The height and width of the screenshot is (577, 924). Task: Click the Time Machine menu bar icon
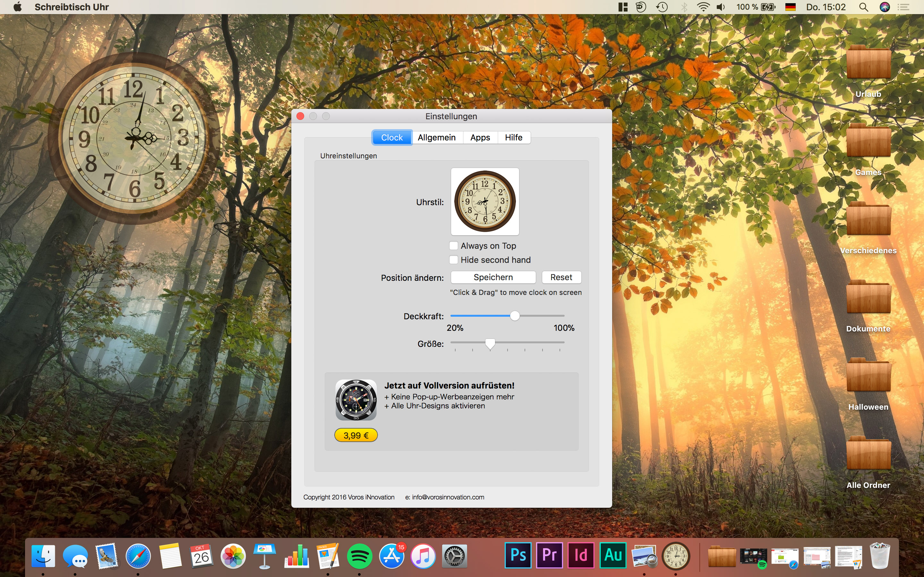coord(662,7)
